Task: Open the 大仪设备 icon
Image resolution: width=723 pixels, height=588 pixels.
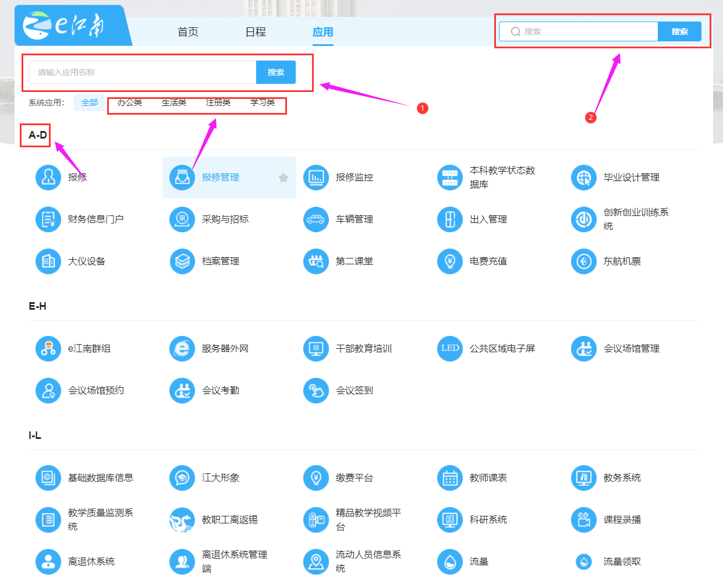Action: click(48, 261)
